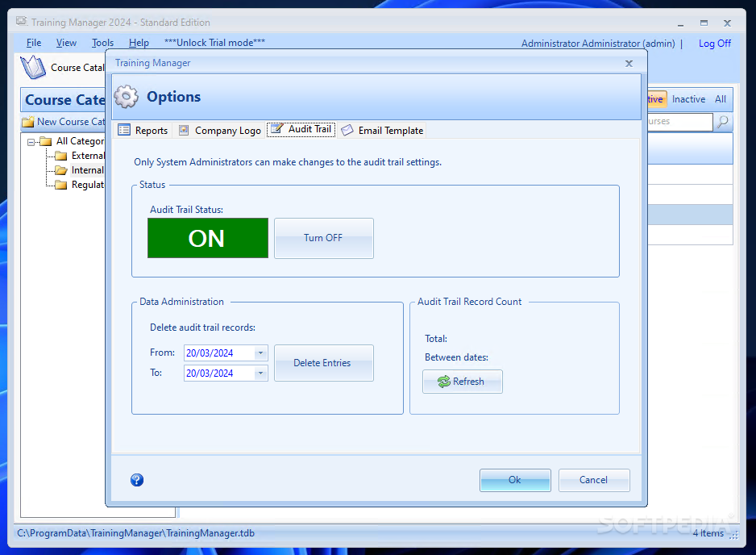This screenshot has width=756, height=555.
Task: Click the Company Logo tab picture icon
Action: click(x=184, y=130)
